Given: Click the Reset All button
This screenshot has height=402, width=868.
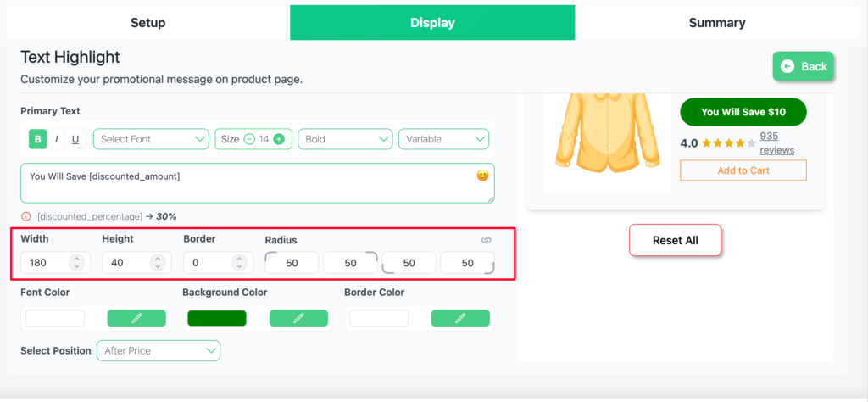Looking at the screenshot, I should coord(676,240).
